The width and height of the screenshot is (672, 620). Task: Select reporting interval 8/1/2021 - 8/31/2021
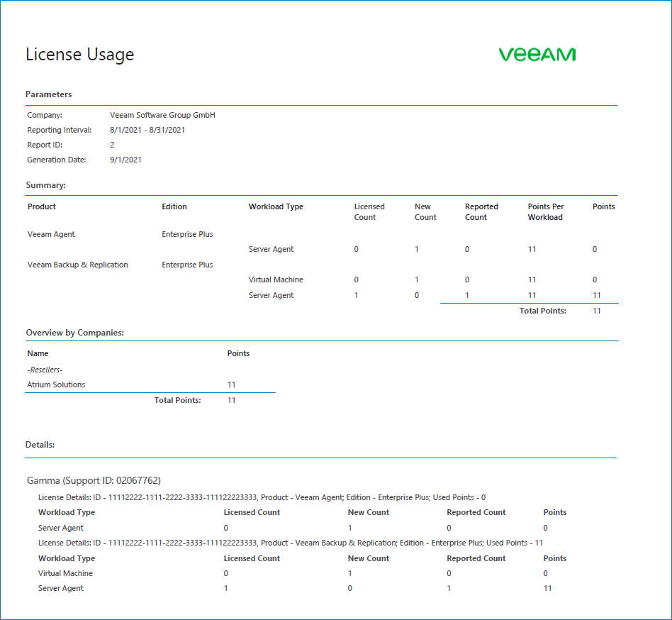tap(147, 130)
